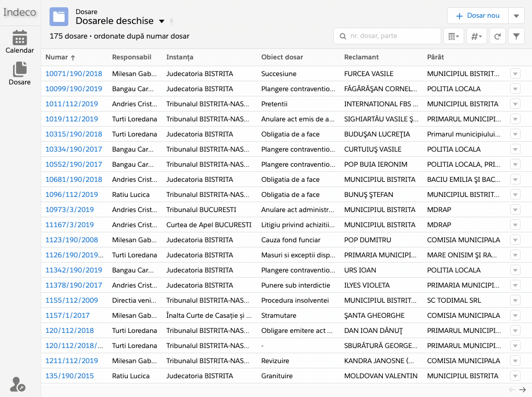Click the user settings icon at bottom-left

click(x=17, y=384)
